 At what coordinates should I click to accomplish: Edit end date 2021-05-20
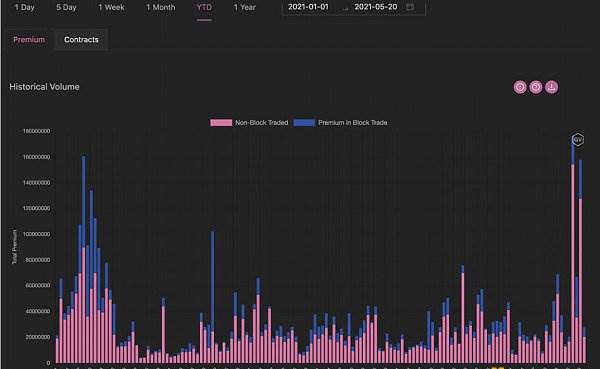pos(376,7)
